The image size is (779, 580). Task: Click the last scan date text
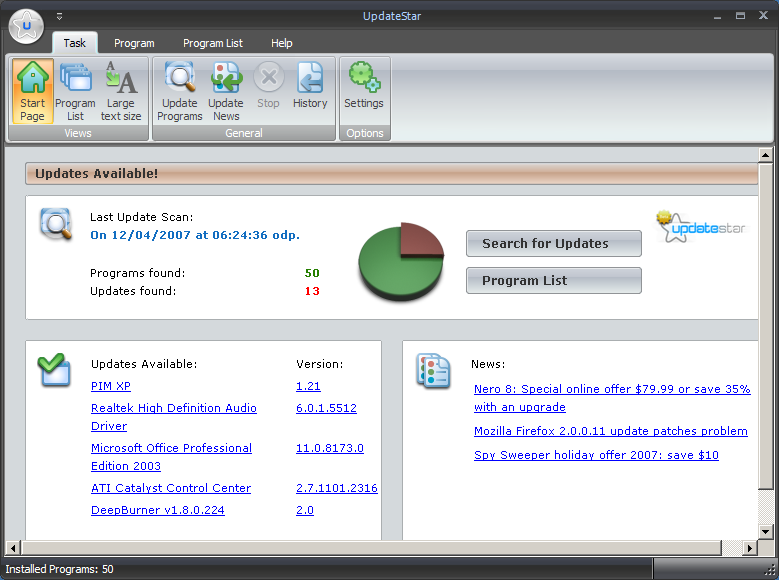[195, 235]
